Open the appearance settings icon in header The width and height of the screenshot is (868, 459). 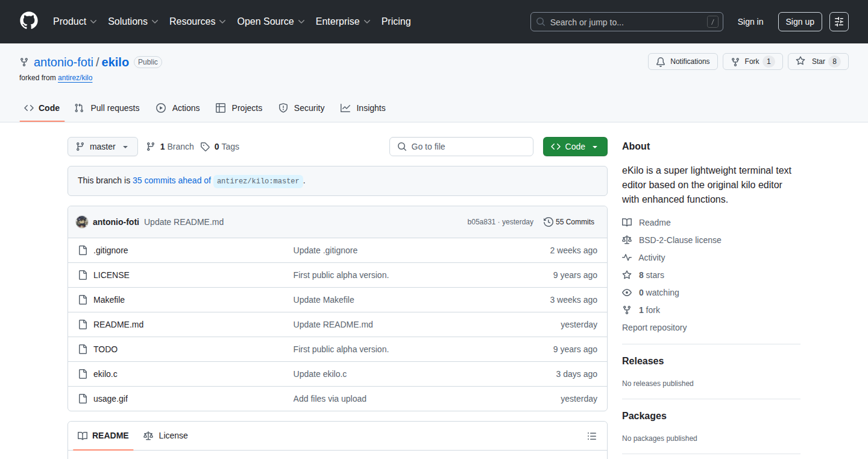[839, 22]
